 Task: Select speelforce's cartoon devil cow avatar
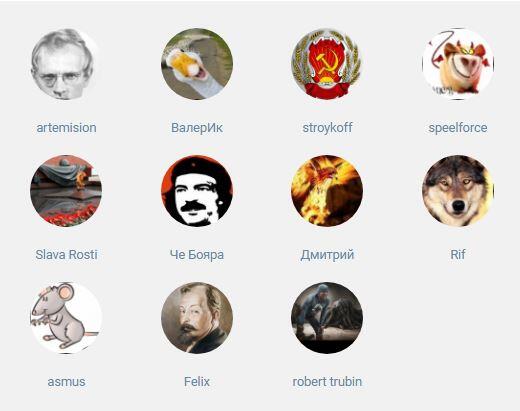(x=458, y=64)
